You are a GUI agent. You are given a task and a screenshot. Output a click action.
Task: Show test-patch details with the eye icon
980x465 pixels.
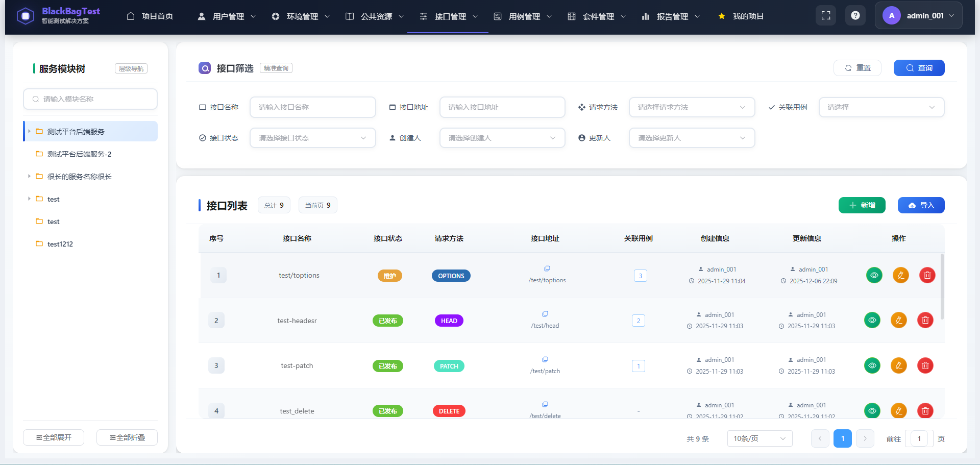[872, 365]
